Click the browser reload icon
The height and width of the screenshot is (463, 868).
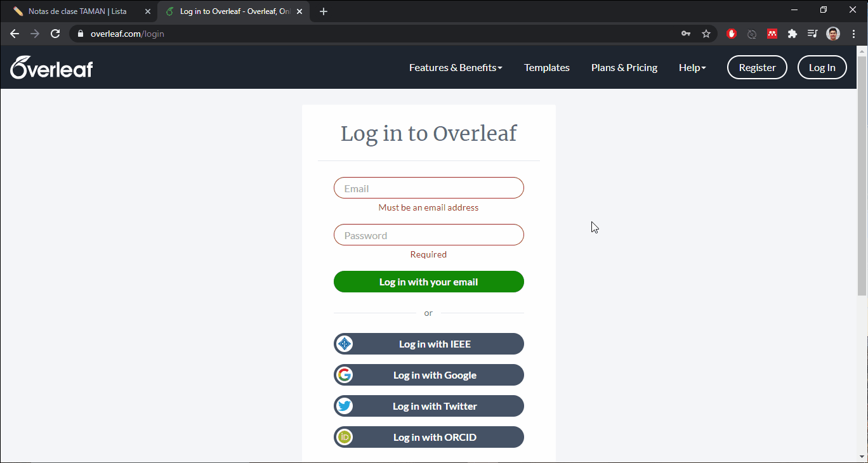[x=55, y=34]
